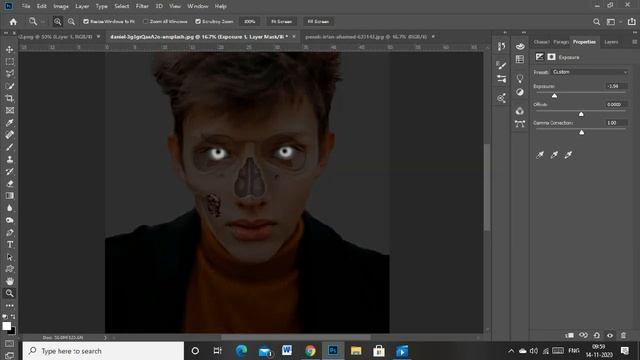Open the Properties panel menu
Image resolution: width=640 pixels, height=360 pixels.
pos(635,42)
